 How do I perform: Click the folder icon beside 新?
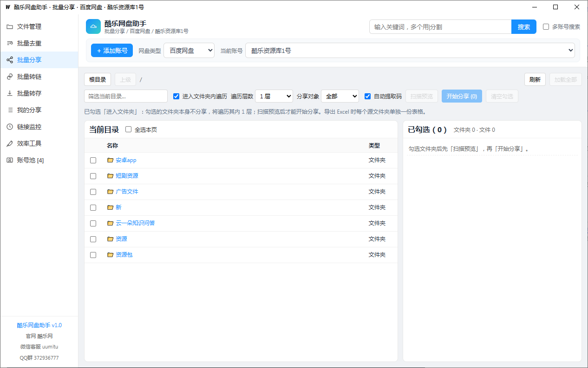pyautogui.click(x=110, y=207)
